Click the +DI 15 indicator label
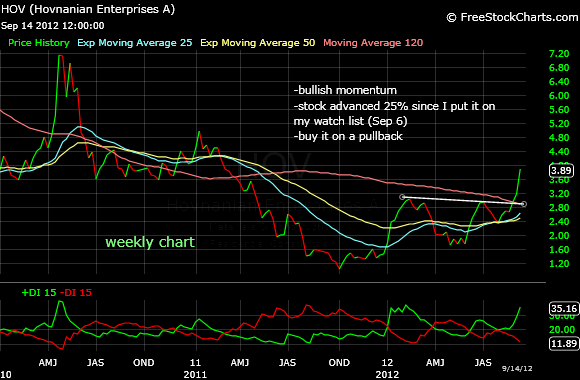The width and height of the screenshot is (580, 380). (x=39, y=293)
